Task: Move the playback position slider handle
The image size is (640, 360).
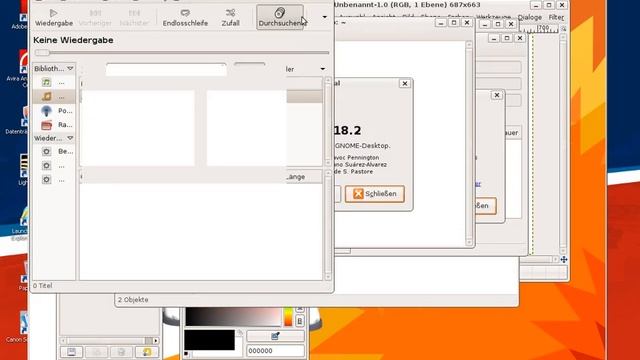Action: [x=42, y=52]
